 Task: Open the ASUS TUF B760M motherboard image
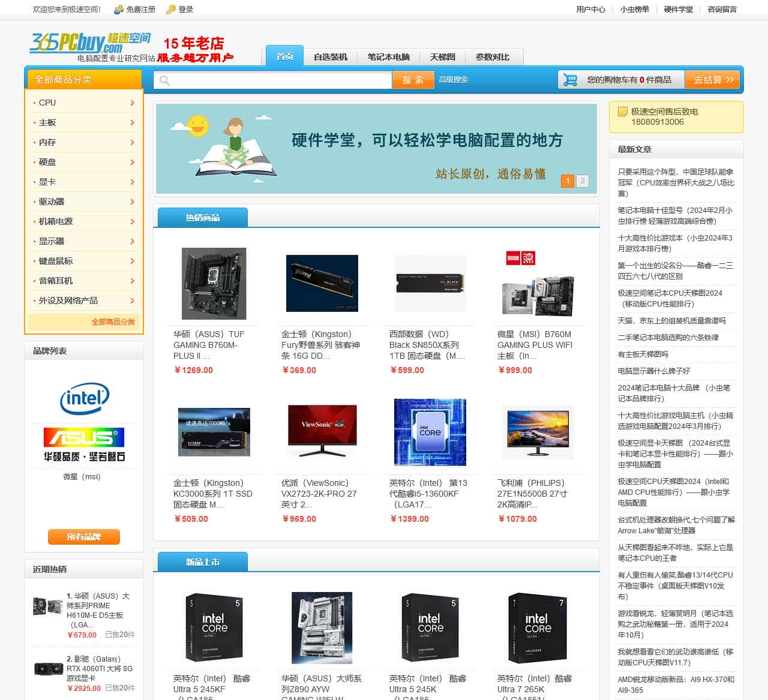[x=214, y=284]
